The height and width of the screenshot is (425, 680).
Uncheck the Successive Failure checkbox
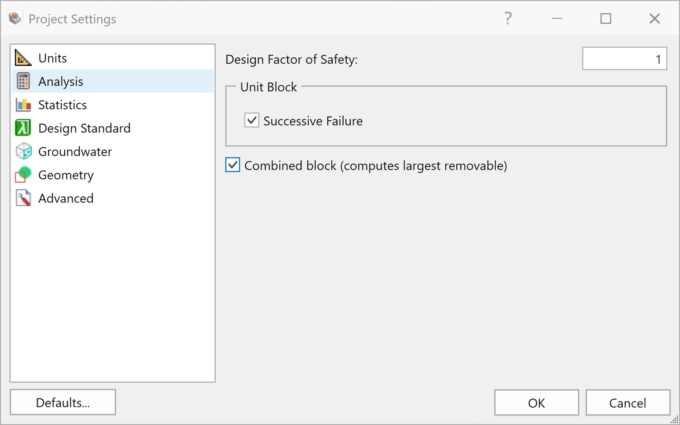click(252, 121)
